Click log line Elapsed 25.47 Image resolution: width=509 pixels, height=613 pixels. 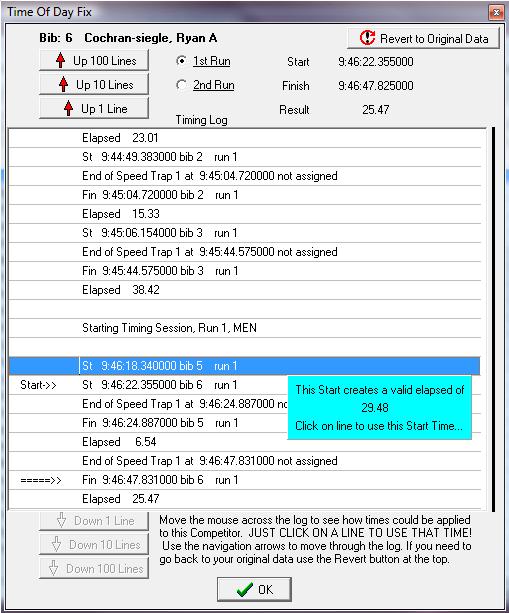[x=245, y=499]
